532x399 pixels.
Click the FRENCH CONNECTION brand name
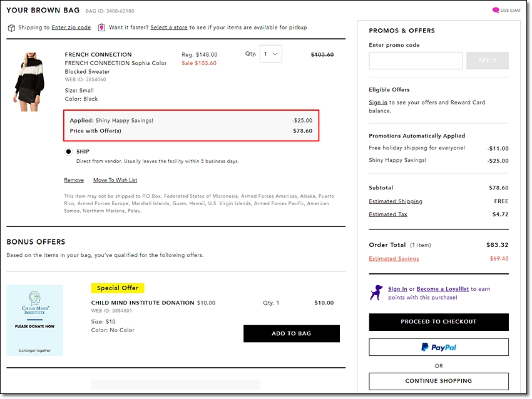98,54
